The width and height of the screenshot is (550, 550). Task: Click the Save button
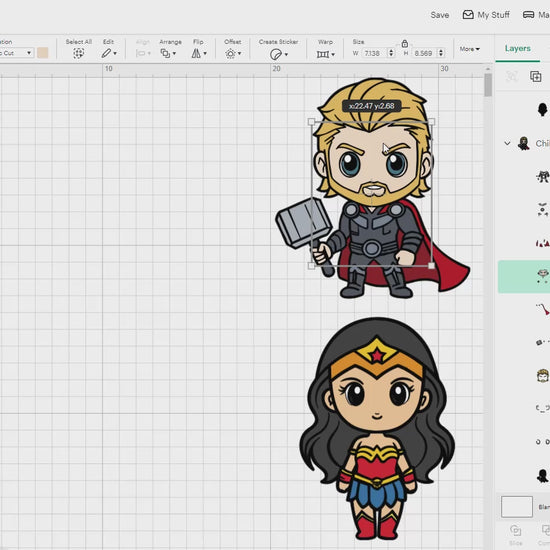(x=440, y=15)
